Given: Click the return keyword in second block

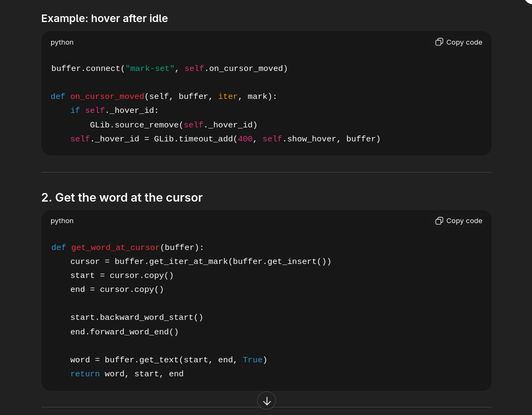Looking at the screenshot, I should [84, 374].
